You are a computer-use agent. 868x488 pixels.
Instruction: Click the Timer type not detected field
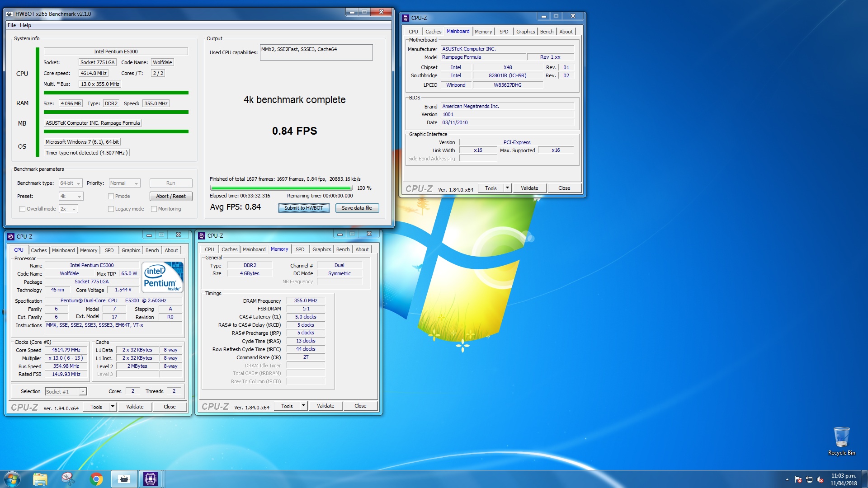pos(87,153)
